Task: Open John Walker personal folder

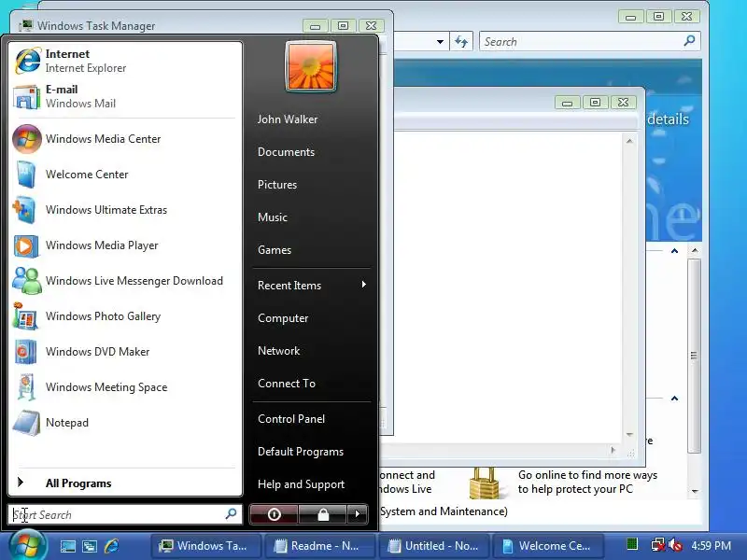Action: [288, 119]
